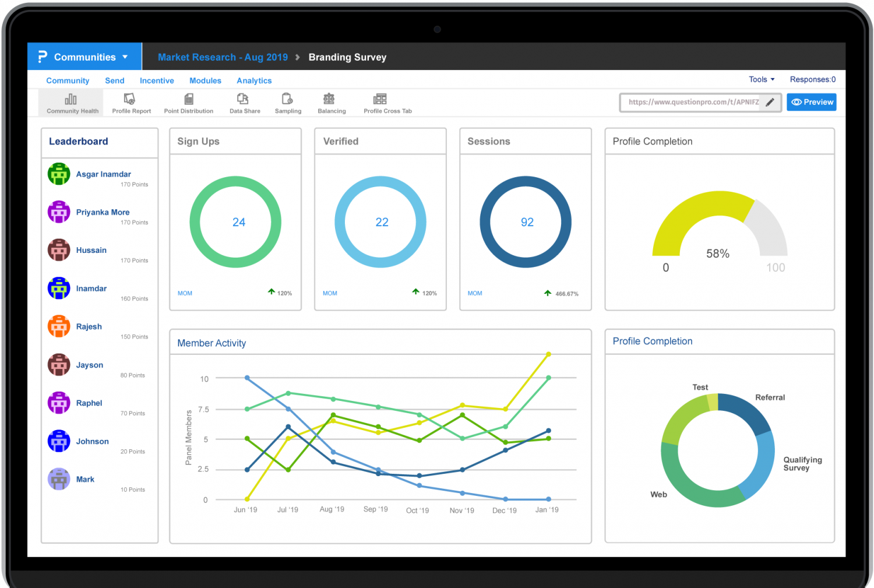Switch to the Analytics tab

(x=253, y=80)
